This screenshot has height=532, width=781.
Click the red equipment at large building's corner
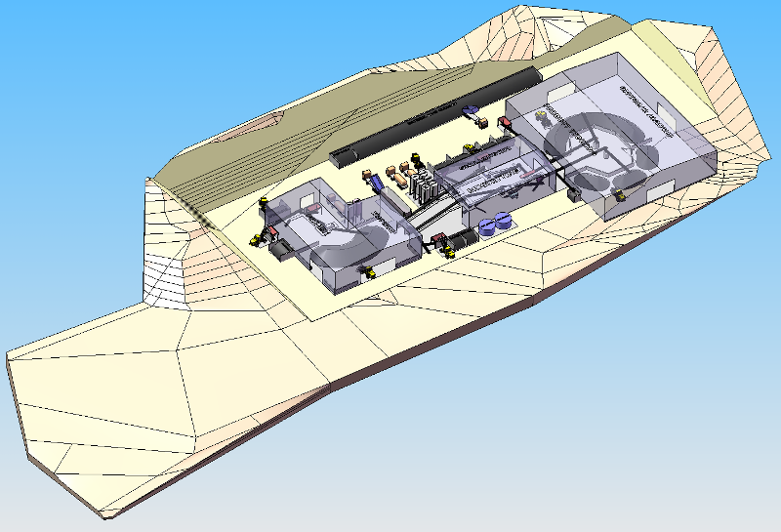click(x=506, y=122)
